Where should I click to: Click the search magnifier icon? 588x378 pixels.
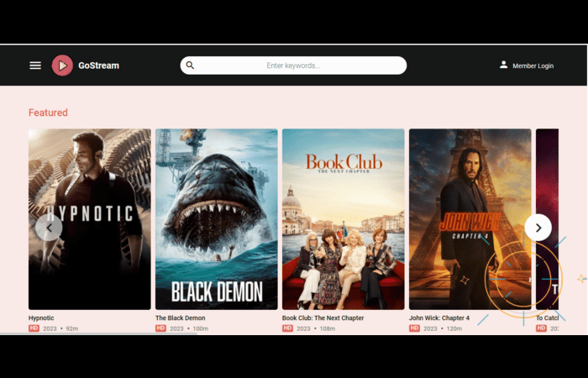pyautogui.click(x=190, y=66)
